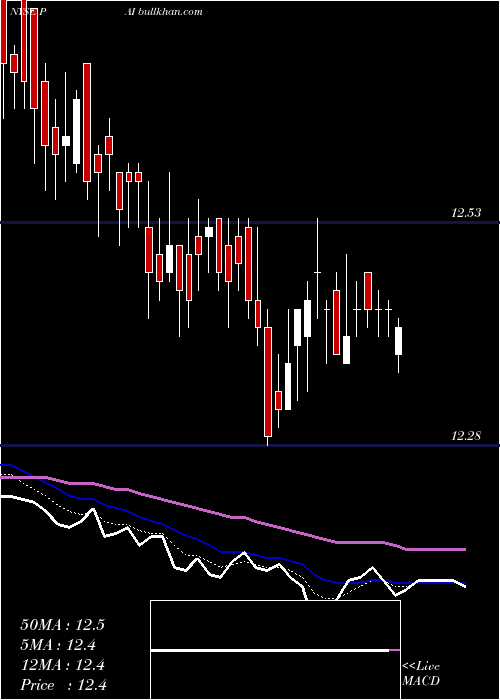Click the 12.28 price level label

(466, 436)
